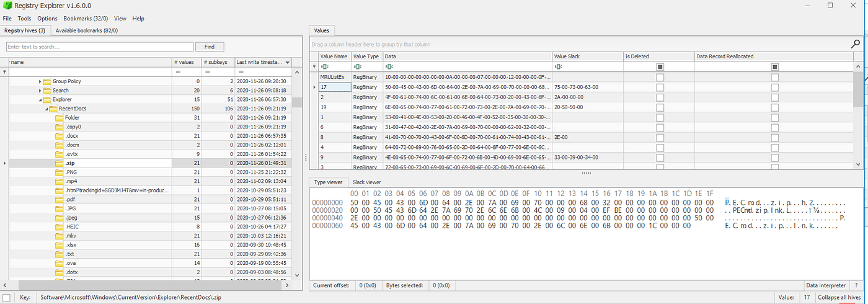Open the File menu

click(x=7, y=19)
